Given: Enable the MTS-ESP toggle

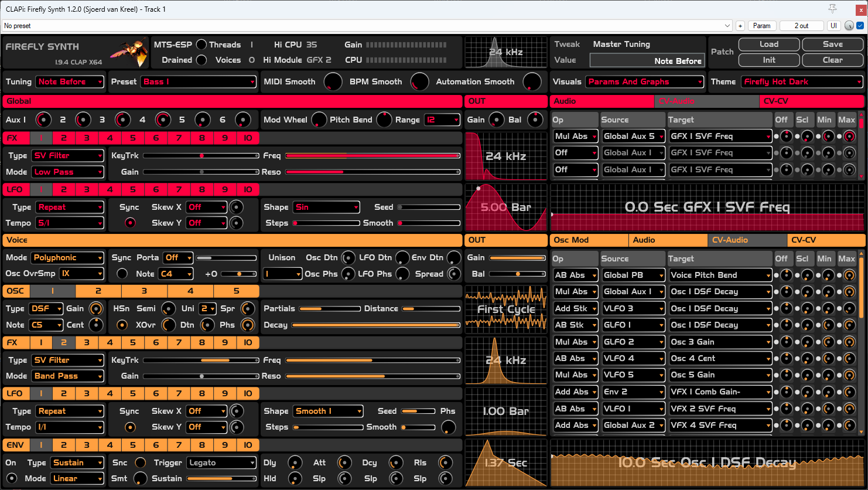Looking at the screenshot, I should pos(201,45).
